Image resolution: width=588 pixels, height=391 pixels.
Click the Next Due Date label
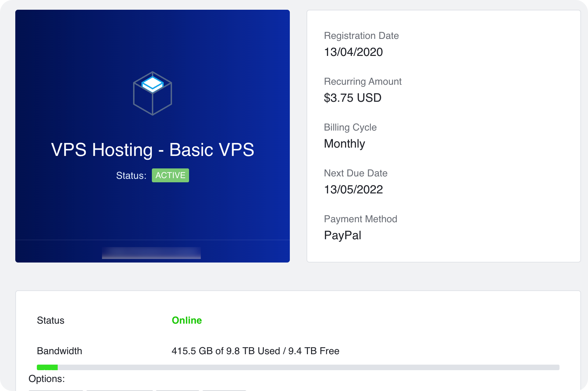(x=356, y=173)
